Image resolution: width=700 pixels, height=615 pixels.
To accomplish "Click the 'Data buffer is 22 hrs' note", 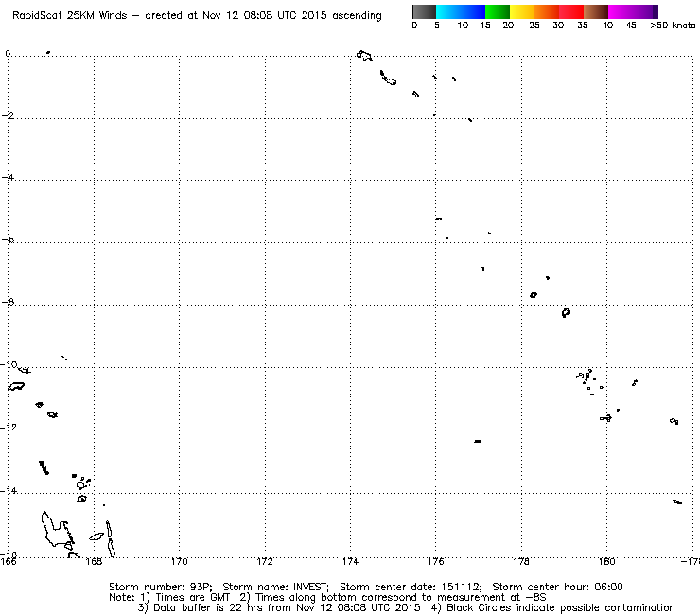I will [x=210, y=607].
